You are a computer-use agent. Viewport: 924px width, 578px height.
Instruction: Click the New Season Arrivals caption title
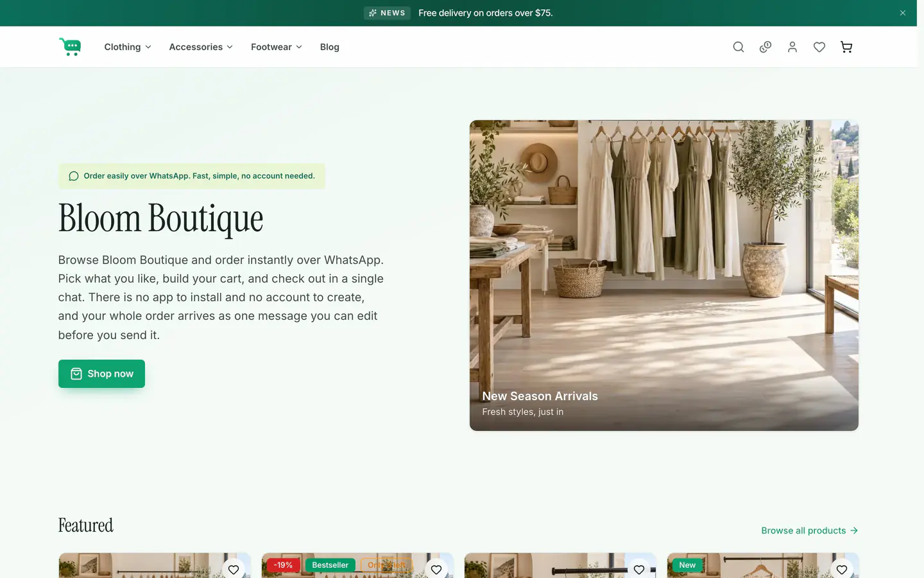pos(540,396)
